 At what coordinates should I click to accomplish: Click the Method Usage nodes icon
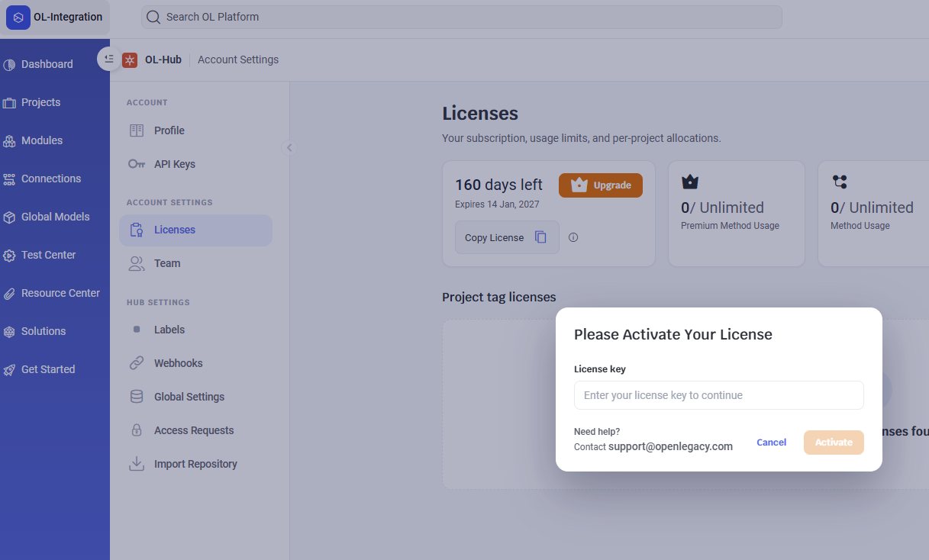point(840,182)
